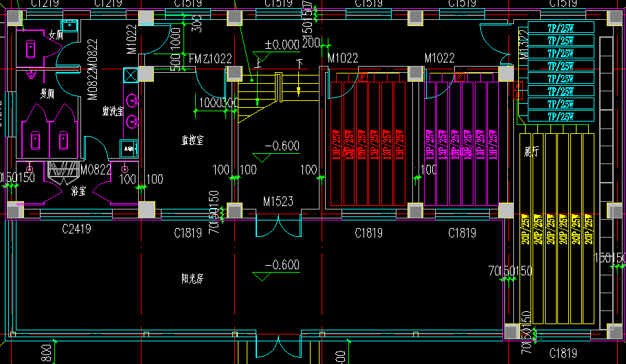Click the M1523 door label

pos(278,201)
